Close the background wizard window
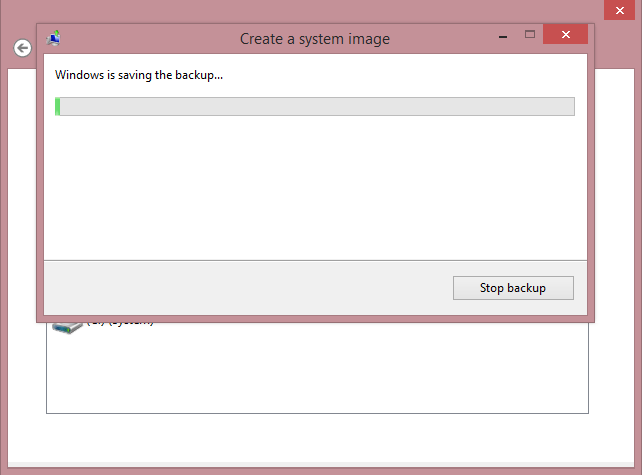642x475 pixels. pos(619,10)
